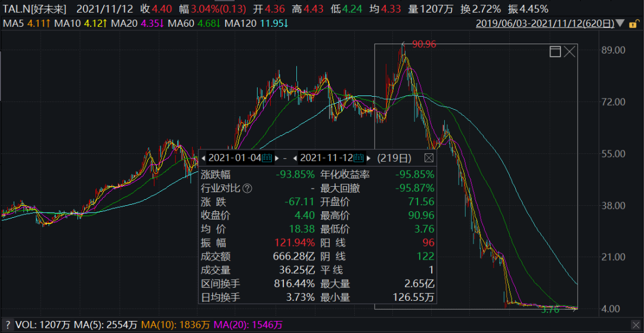Open the start date calendar picker icon

(267, 158)
